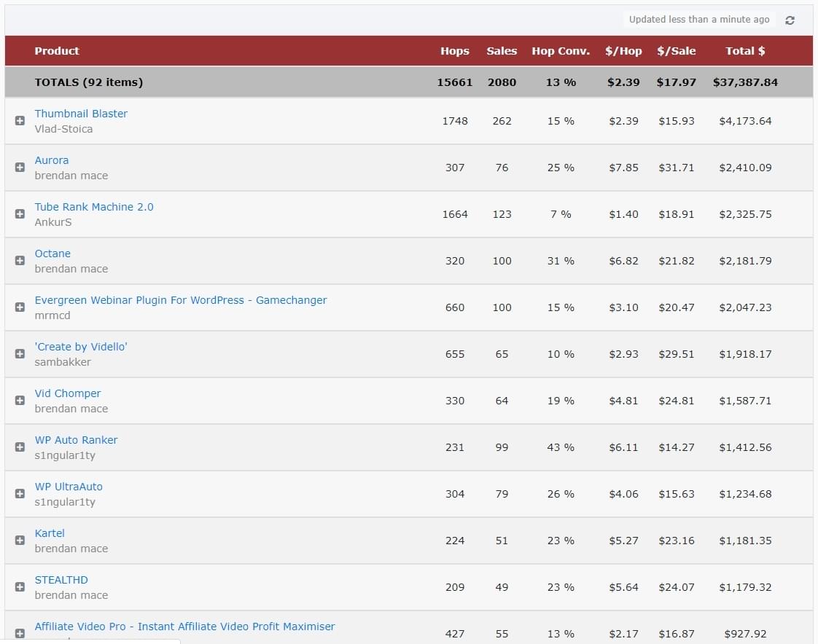The width and height of the screenshot is (818, 644).
Task: Click the $24.07 per sale value
Action: tap(677, 587)
